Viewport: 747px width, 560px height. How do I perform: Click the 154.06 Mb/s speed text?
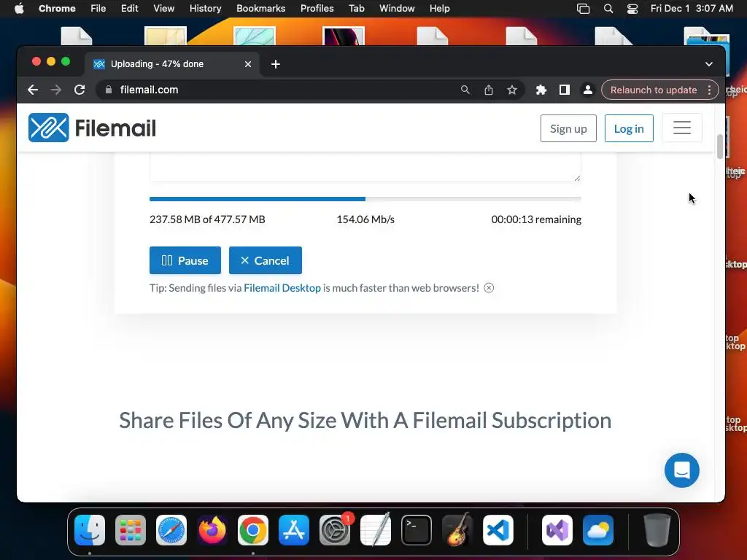pos(365,219)
